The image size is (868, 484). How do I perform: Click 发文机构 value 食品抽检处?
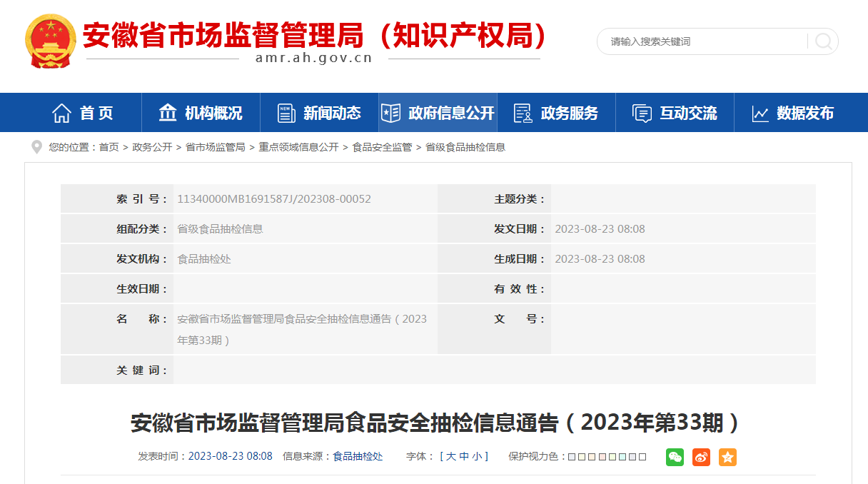coord(204,259)
